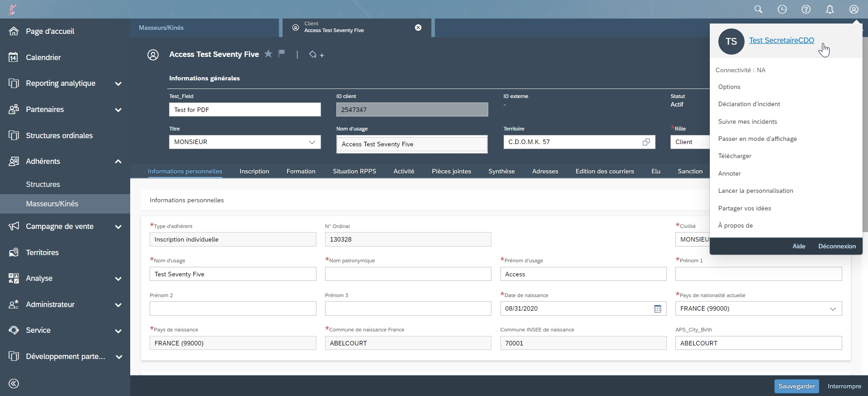Viewport: 868px width, 396px height.
Task: Collapse the Adhérents navigation section
Action: [118, 162]
